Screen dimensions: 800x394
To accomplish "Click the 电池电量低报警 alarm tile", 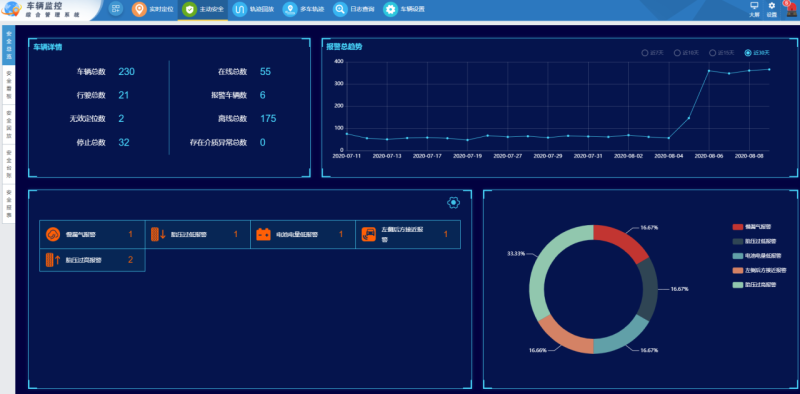I will tap(303, 234).
